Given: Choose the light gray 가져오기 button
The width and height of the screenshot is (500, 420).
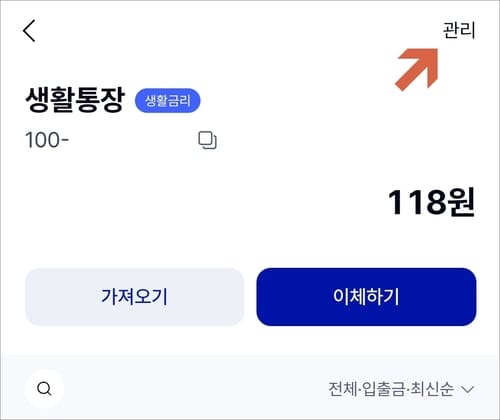Looking at the screenshot, I should point(135,297).
